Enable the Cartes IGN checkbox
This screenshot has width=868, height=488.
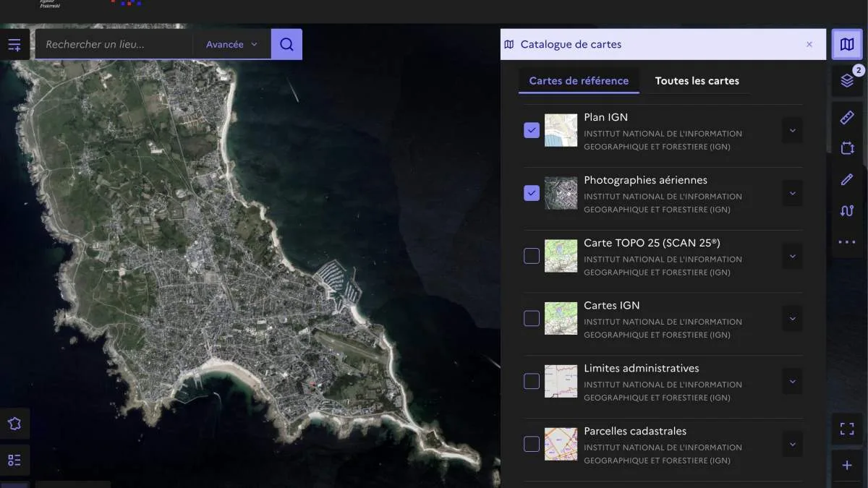(532, 318)
